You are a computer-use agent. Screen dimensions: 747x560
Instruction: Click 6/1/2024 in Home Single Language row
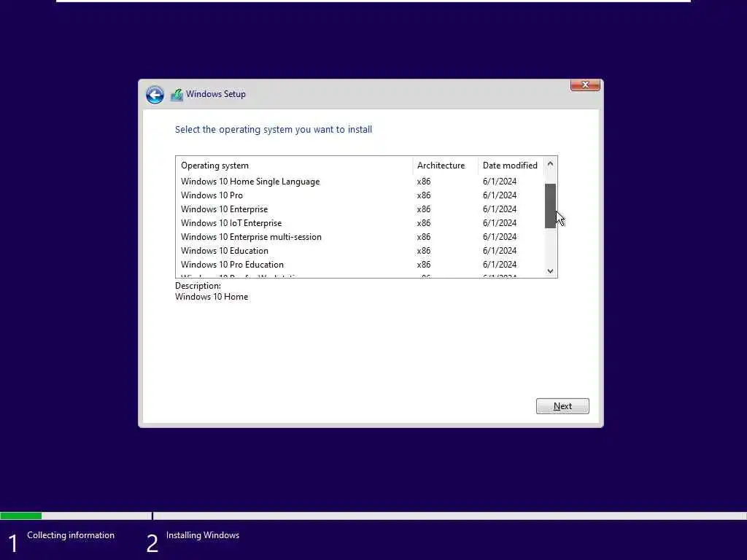[x=499, y=182]
